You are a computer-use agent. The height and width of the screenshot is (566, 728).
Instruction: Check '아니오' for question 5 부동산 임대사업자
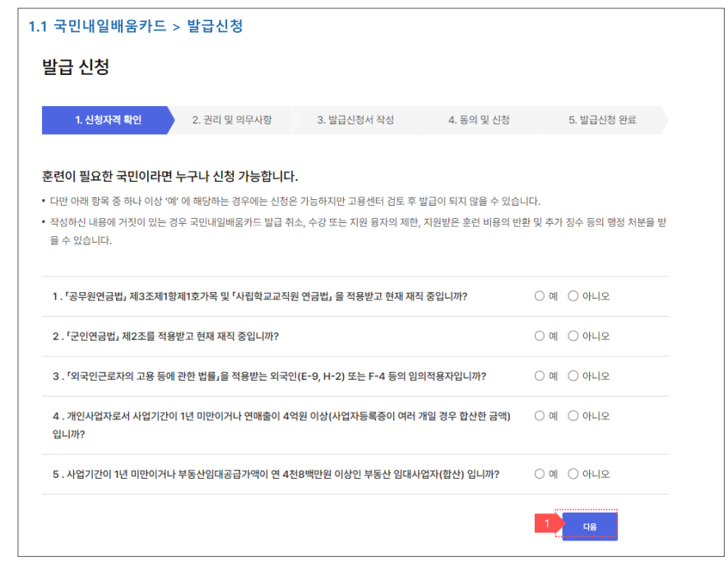tap(573, 474)
